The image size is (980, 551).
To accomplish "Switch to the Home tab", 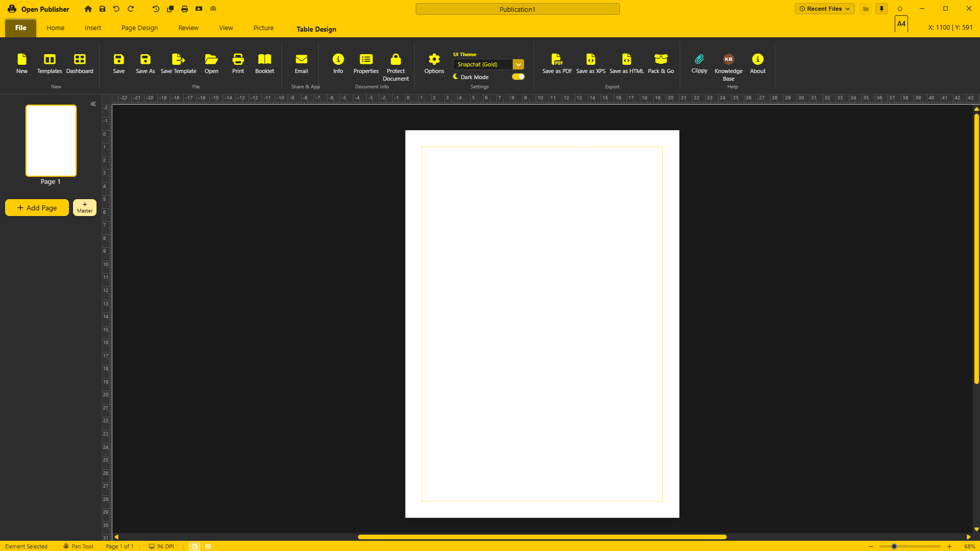I will (x=56, y=28).
